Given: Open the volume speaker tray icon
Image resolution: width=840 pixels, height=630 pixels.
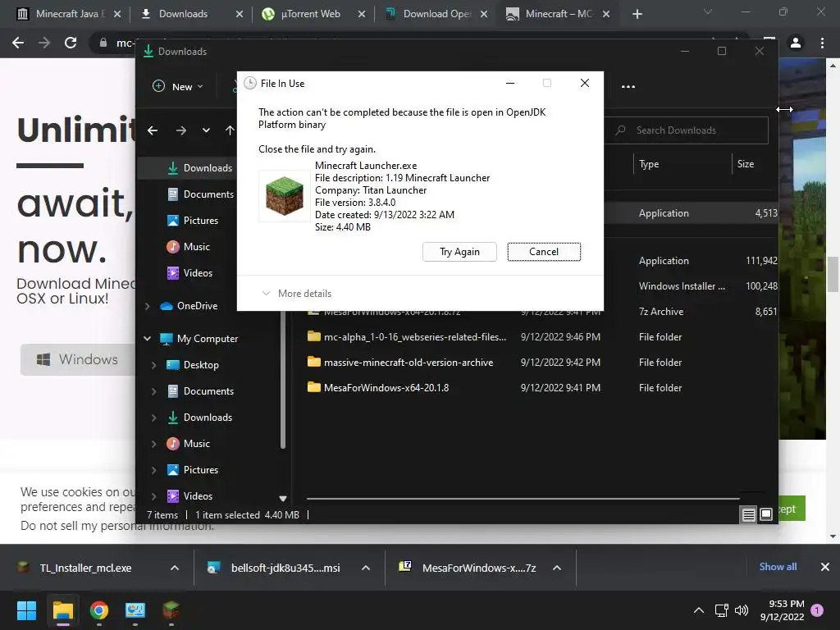Looking at the screenshot, I should click(742, 610).
